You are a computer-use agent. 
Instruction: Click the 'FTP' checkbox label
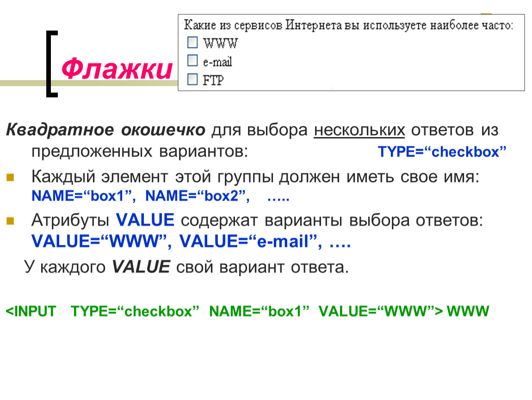pos(213,81)
